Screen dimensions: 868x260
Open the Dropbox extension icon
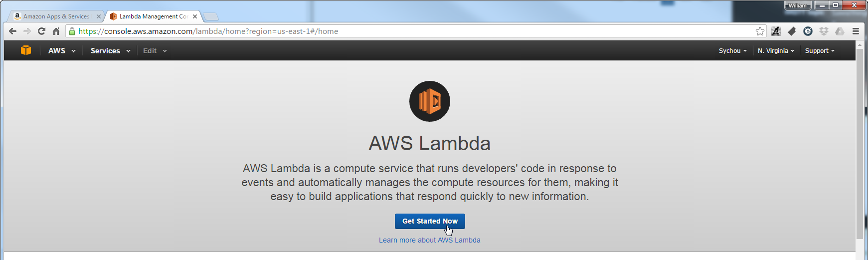[824, 31]
